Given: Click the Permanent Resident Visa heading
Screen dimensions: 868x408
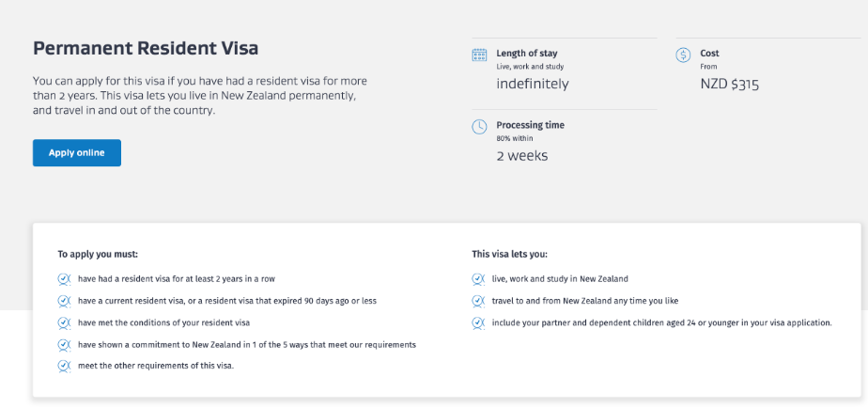Looking at the screenshot, I should 146,48.
